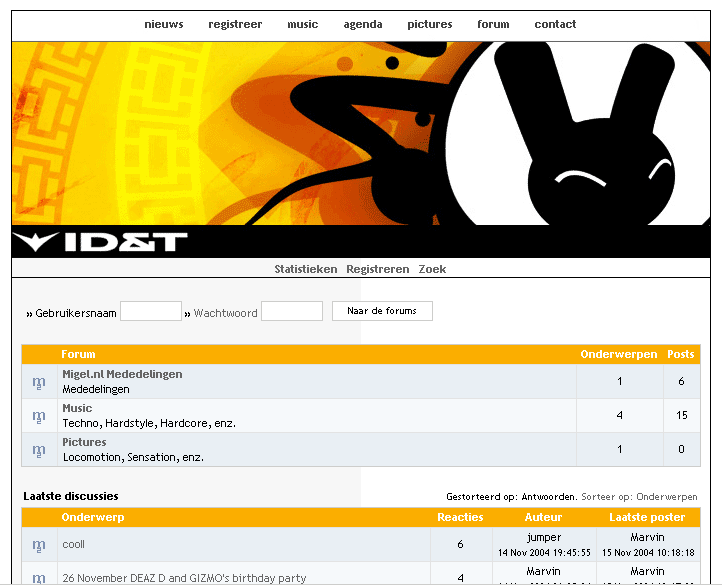Open the forum menu item

[x=493, y=24]
